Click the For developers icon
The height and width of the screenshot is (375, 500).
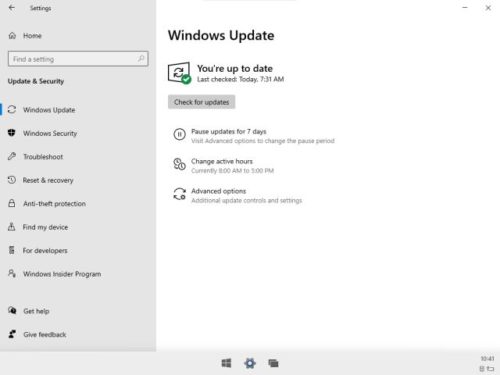pos(12,250)
